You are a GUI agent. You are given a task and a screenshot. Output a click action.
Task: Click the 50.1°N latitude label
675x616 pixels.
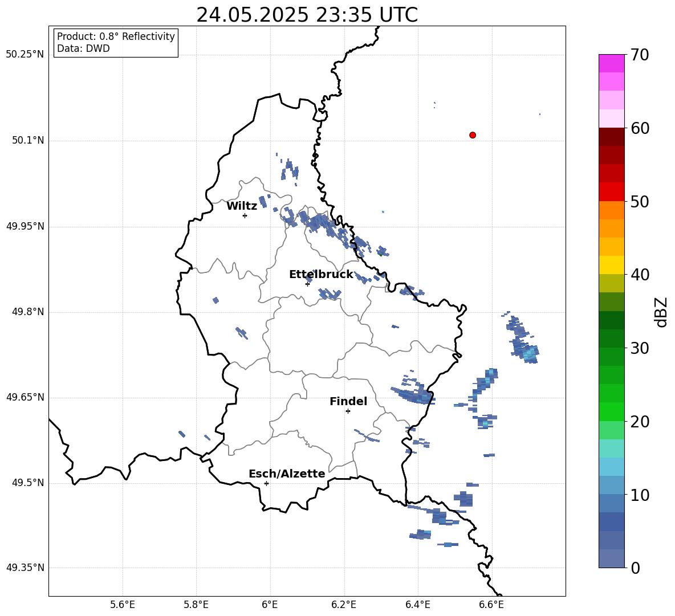(x=28, y=140)
